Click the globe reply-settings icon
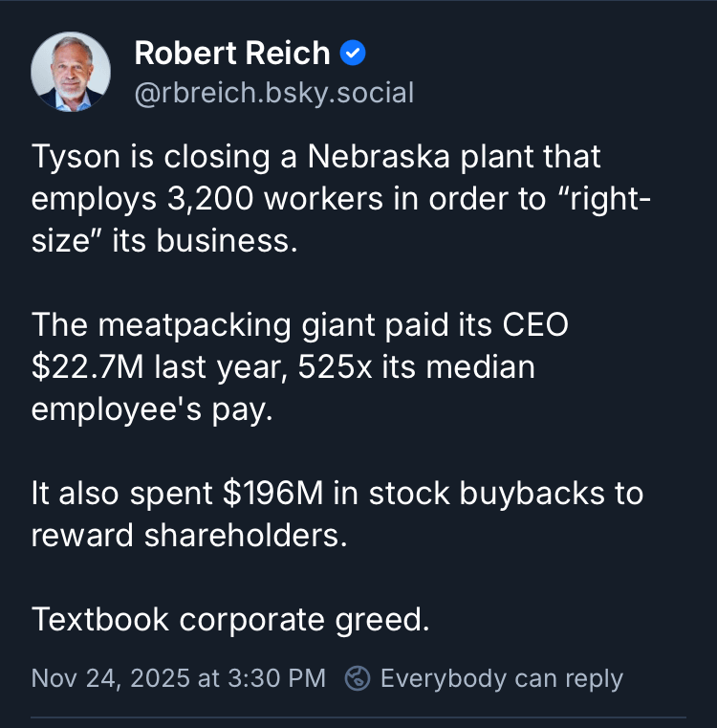This screenshot has height=728, width=717. click(x=357, y=678)
